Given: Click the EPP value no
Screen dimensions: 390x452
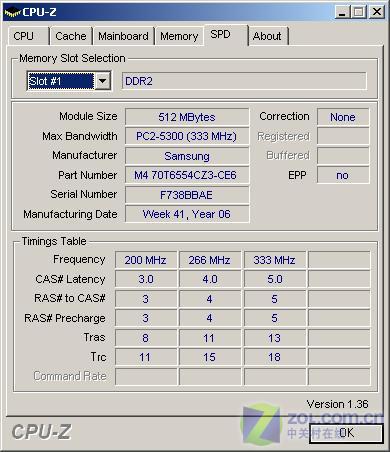Looking at the screenshot, I should (343, 175).
